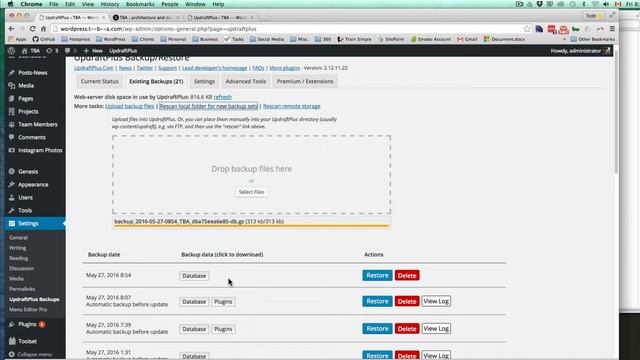The image size is (640, 360).
Task: Open Genesis in sidebar
Action: (28, 171)
